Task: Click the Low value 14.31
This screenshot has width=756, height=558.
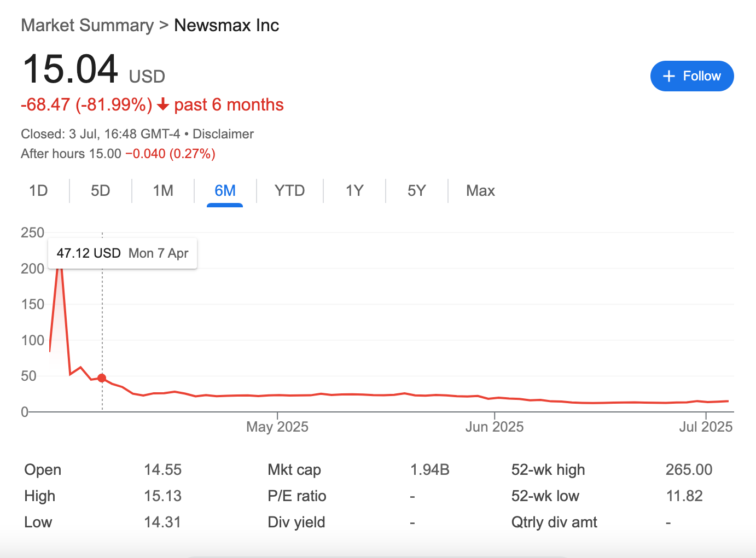Action: click(162, 522)
